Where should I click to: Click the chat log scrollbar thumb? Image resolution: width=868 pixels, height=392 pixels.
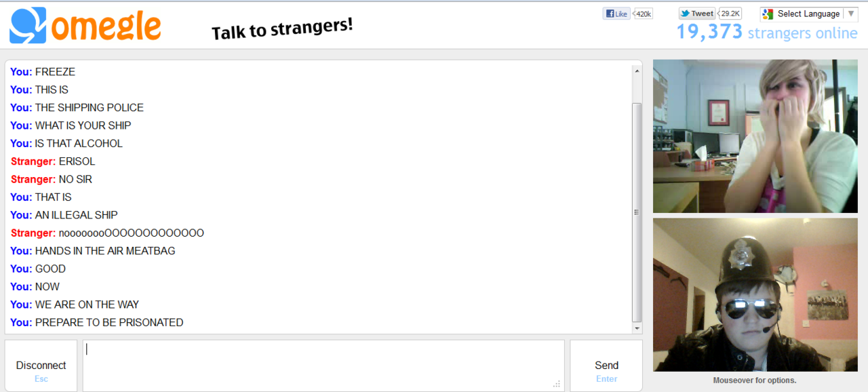[x=637, y=212]
